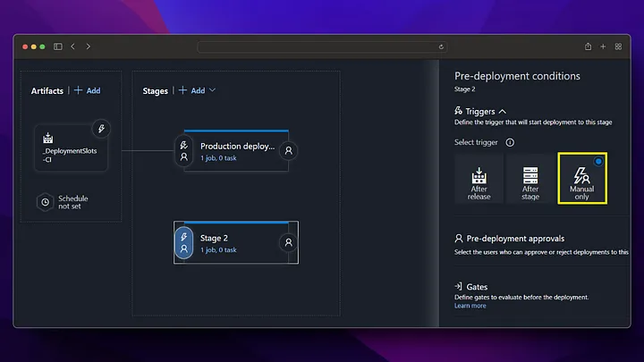Image resolution: width=644 pixels, height=362 pixels.
Task: Open the '1 job, 0 task' link of Stage 2
Action: click(218, 250)
